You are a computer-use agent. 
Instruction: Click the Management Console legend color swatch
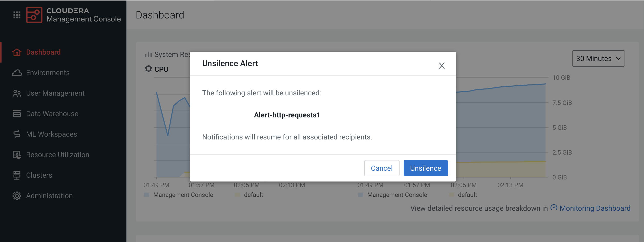(147, 195)
